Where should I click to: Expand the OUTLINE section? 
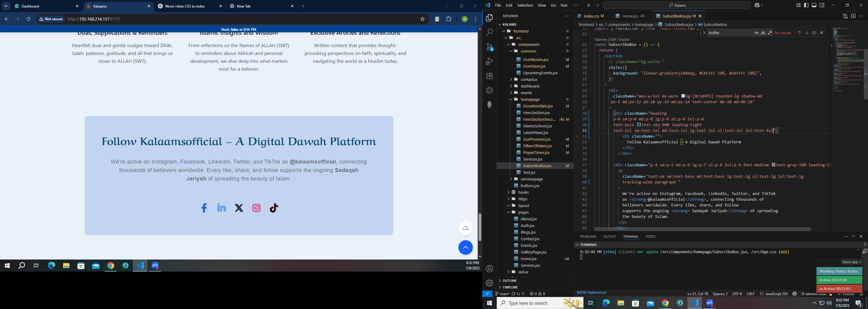click(x=535, y=281)
